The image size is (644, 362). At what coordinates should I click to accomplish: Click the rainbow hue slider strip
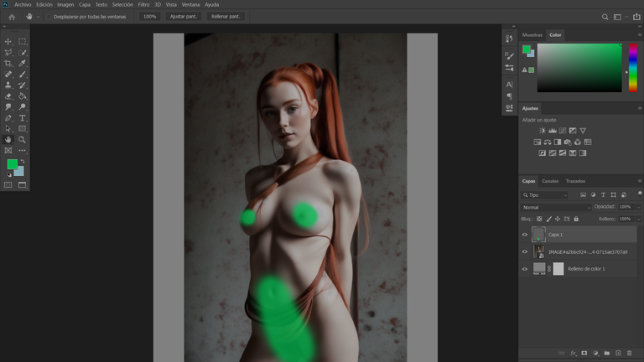tap(633, 68)
